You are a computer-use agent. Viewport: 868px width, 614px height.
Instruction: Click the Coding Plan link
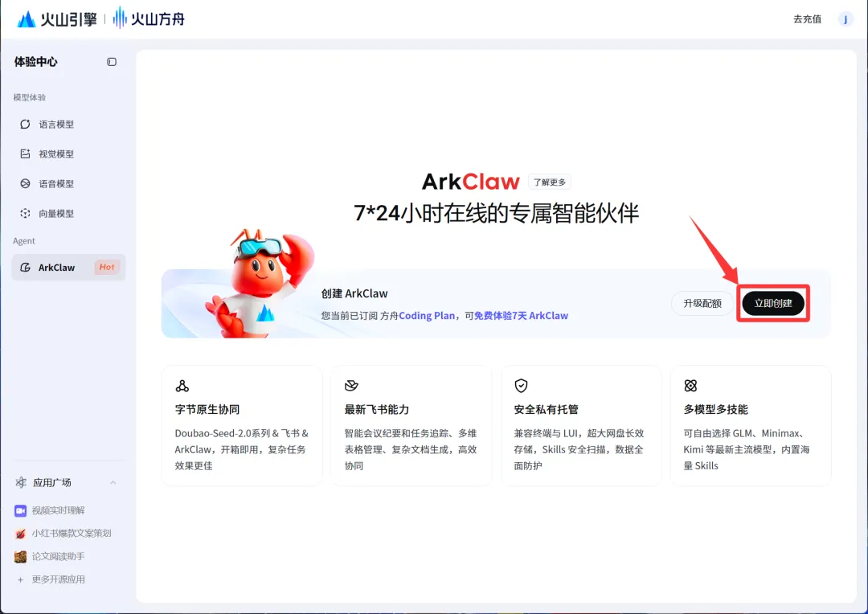[427, 316]
